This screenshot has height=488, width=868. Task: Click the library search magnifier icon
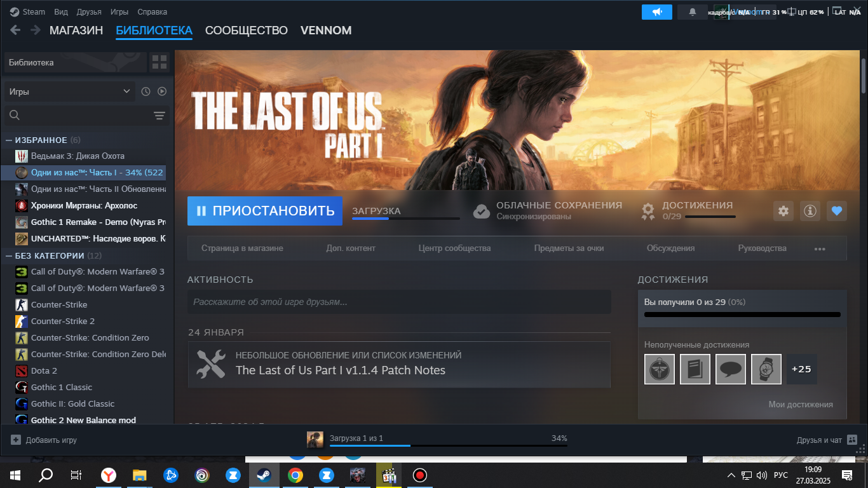[x=15, y=115]
